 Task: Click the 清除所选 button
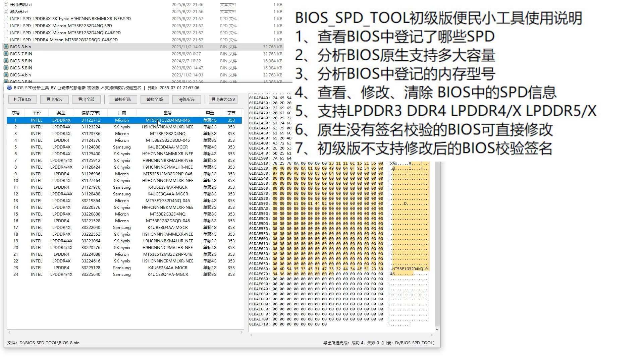[186, 99]
